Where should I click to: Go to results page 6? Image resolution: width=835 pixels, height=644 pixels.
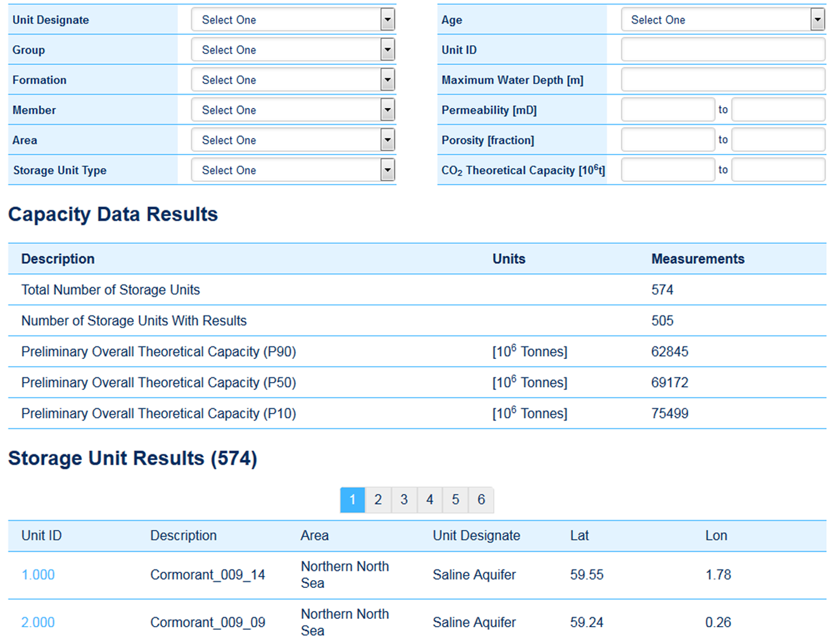point(481,500)
